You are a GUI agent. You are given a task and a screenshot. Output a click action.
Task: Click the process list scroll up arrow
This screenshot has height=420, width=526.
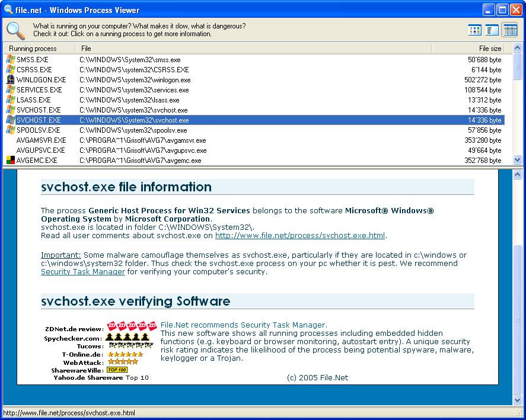pyautogui.click(x=517, y=48)
